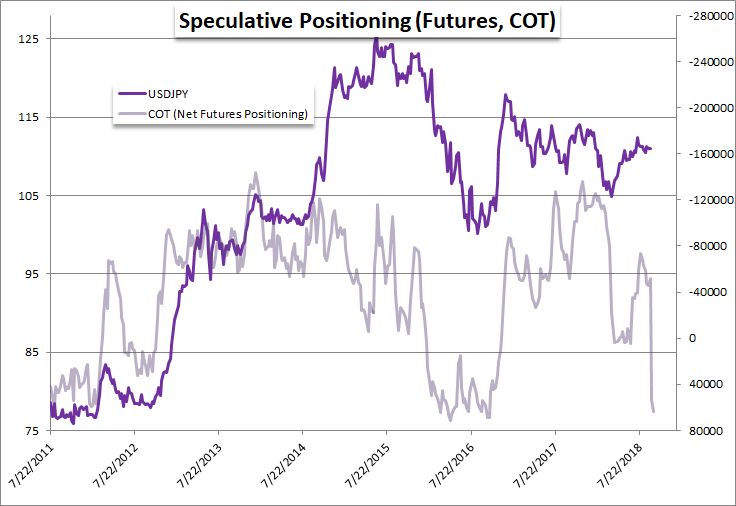Screen dimensions: 736x506
Task: Click the 80000 right axis label
Action: click(x=706, y=431)
